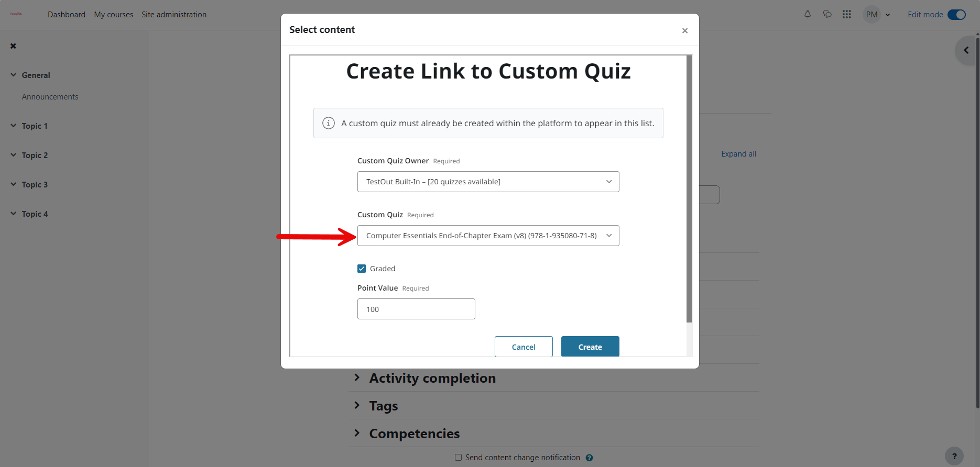Open the Site administration menu item
The width and height of the screenshot is (980, 467).
(174, 15)
